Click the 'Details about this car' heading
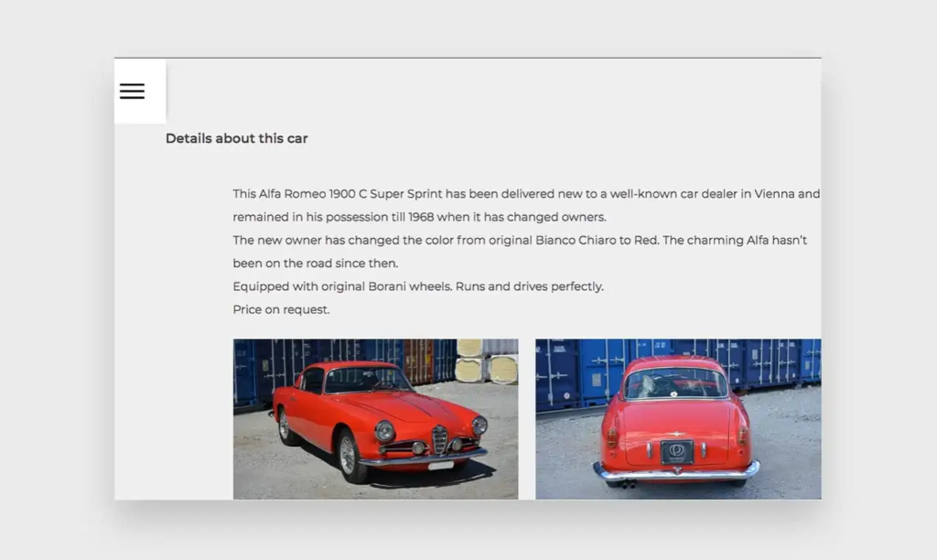Image resolution: width=937 pixels, height=560 pixels. coord(236,139)
